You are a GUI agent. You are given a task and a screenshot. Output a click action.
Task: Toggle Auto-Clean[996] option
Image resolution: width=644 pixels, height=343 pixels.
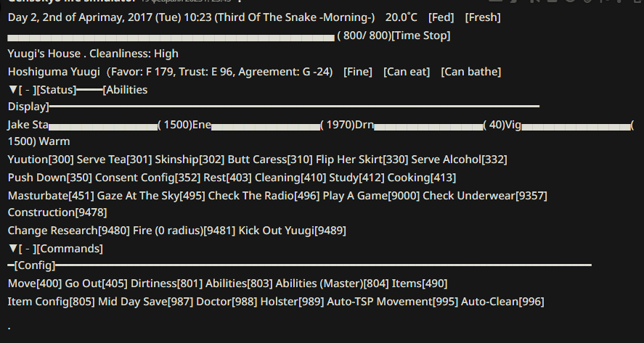502,302
